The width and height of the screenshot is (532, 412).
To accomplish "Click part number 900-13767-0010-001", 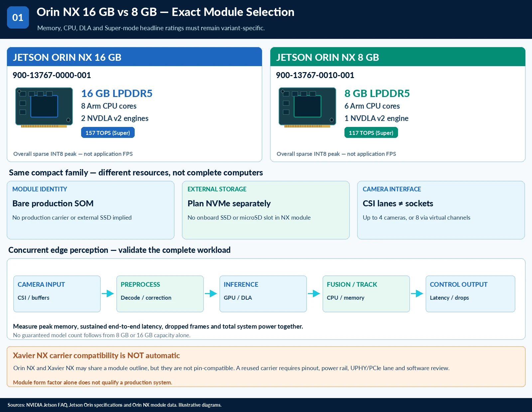I will pyautogui.click(x=315, y=75).
